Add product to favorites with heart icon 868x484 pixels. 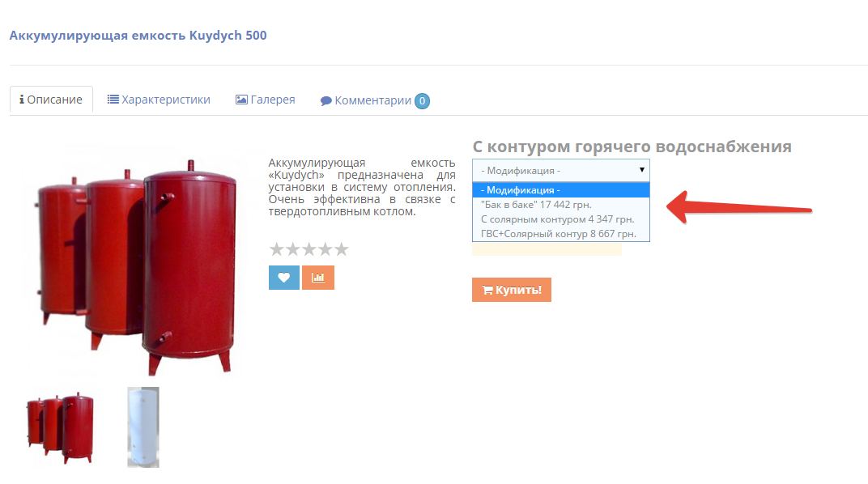[x=284, y=278]
